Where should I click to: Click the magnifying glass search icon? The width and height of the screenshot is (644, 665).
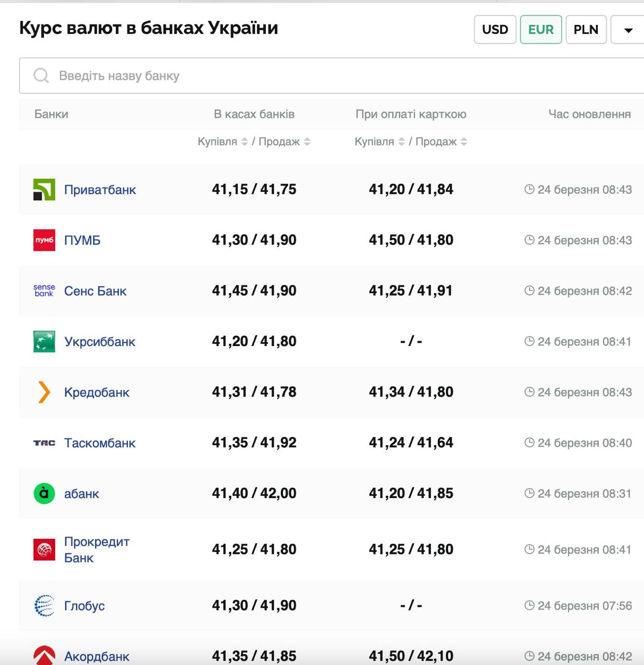point(41,75)
